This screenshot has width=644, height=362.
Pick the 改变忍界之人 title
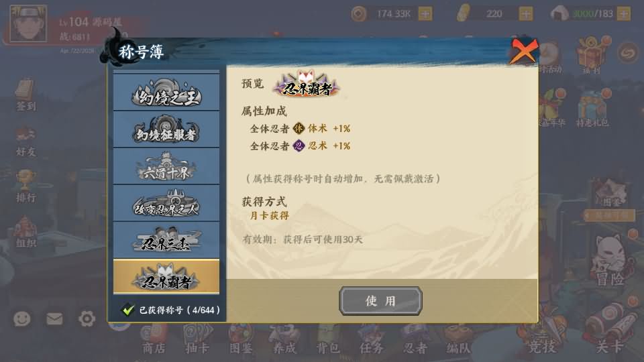tap(166, 203)
